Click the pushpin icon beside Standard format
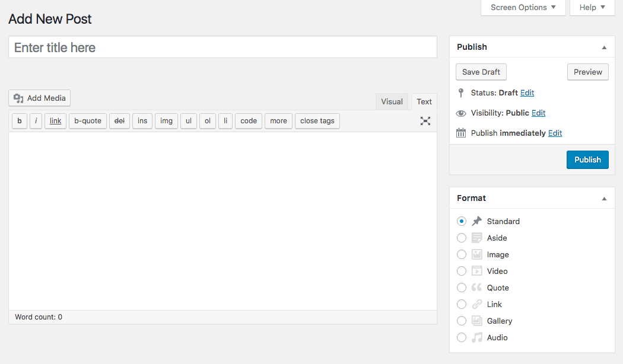Image resolution: width=623 pixels, height=364 pixels. [476, 221]
